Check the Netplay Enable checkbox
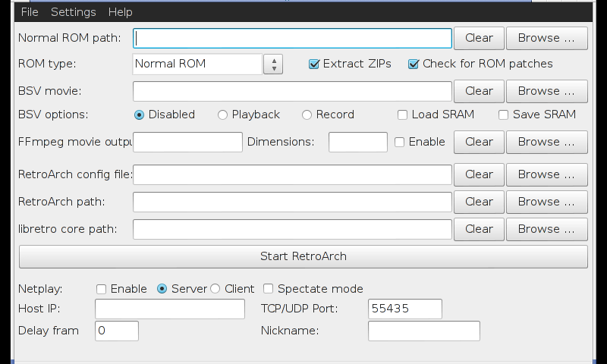 pyautogui.click(x=101, y=289)
